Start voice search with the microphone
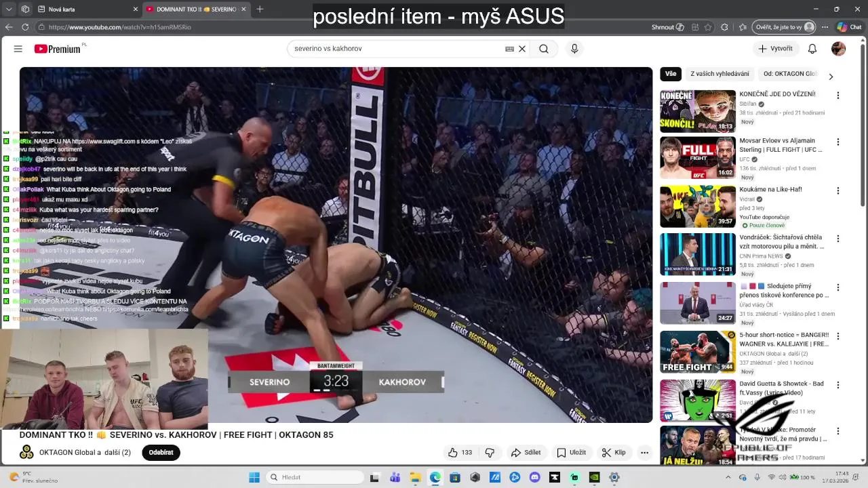 click(x=574, y=49)
